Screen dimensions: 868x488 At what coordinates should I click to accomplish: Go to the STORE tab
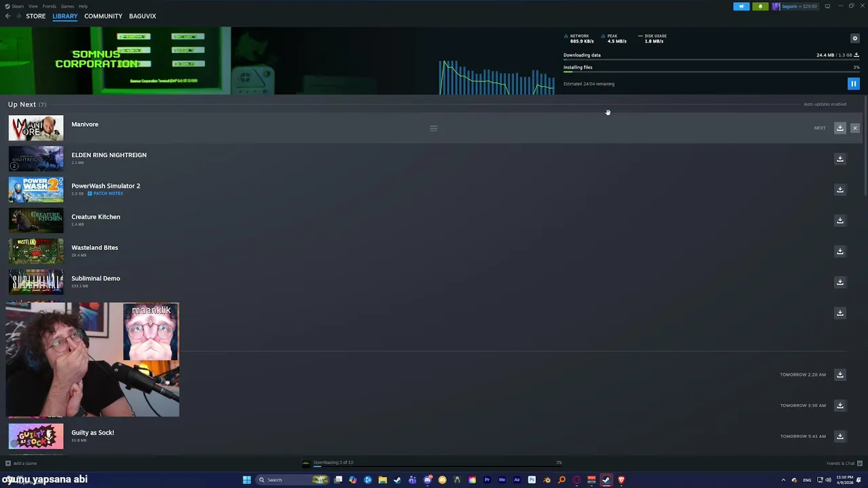36,16
